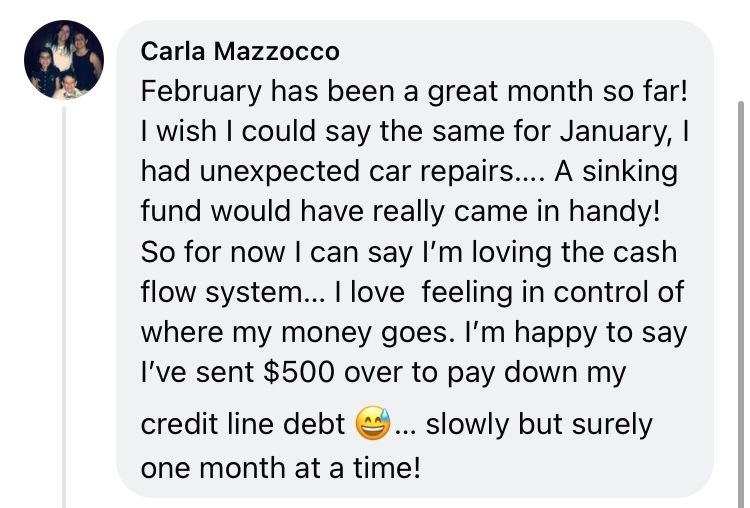Image resolution: width=750 pixels, height=508 pixels.
Task: Click the text 'pay down my'
Action: [x=537, y=374]
